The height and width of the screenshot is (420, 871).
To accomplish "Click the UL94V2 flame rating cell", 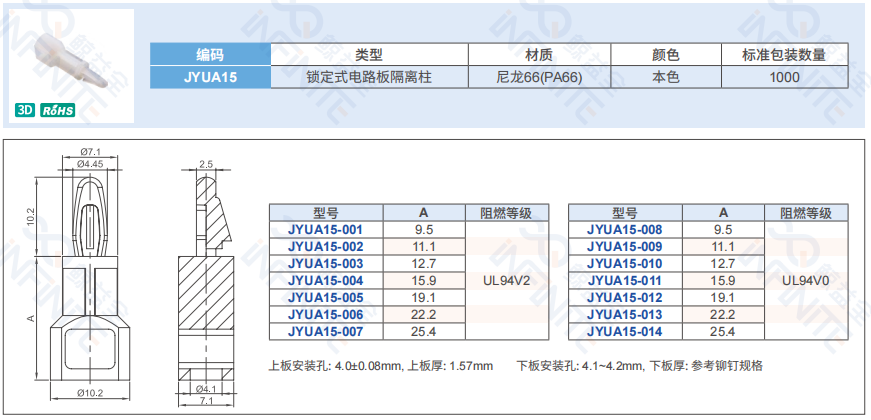I will click(x=507, y=280).
